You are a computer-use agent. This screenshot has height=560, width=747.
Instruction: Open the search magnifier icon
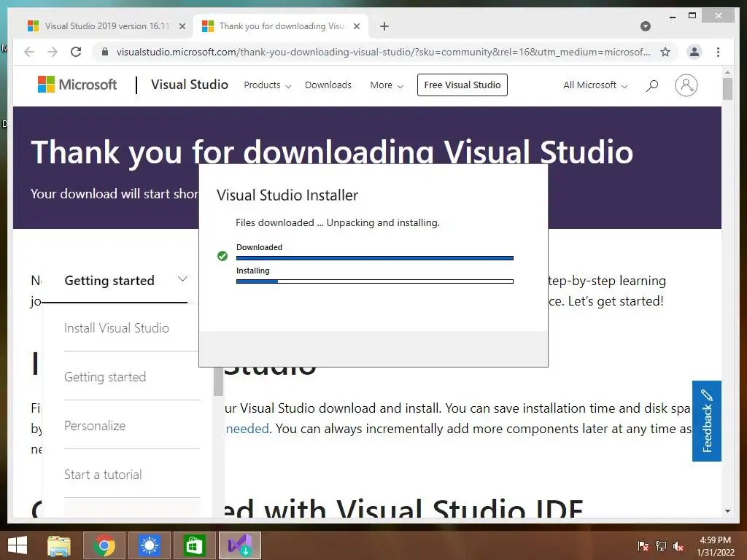(652, 85)
